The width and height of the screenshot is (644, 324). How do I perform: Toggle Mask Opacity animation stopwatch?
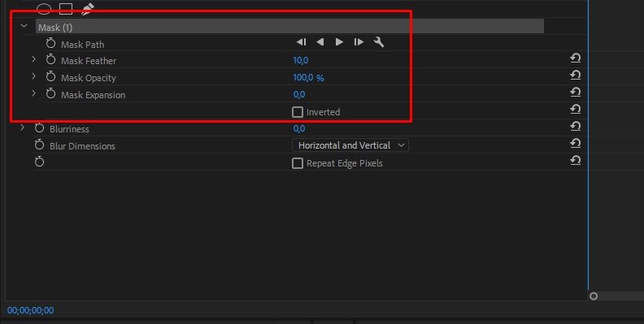click(x=51, y=76)
